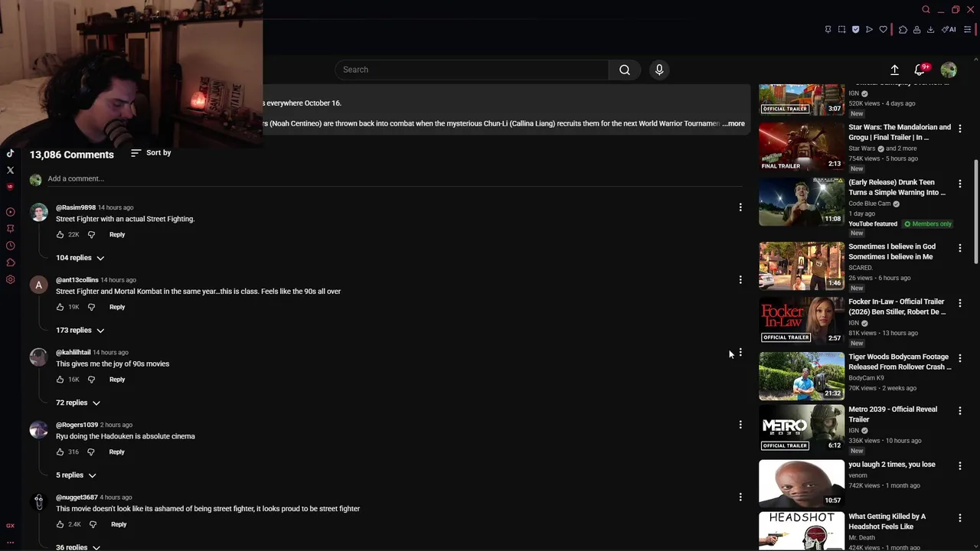The image size is (980, 551).
Task: Open Pinboards pin icon in sidebar
Action: [x=10, y=229]
